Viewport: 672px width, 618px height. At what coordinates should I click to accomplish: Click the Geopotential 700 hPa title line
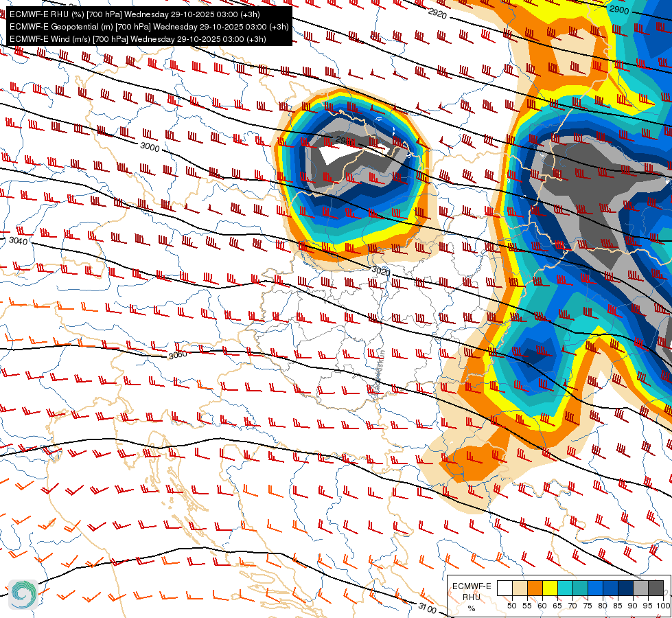(149, 27)
